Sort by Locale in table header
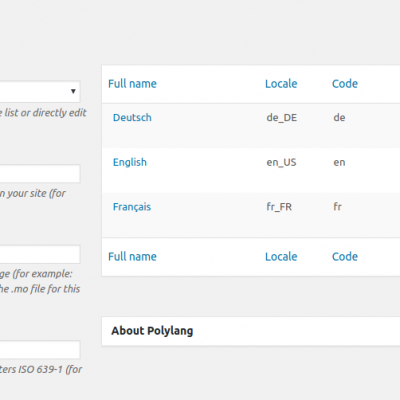This screenshot has height=400, width=400. pos(281,84)
